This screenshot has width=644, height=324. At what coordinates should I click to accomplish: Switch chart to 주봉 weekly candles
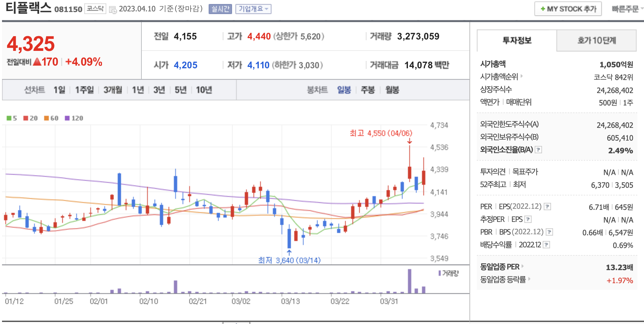point(367,90)
